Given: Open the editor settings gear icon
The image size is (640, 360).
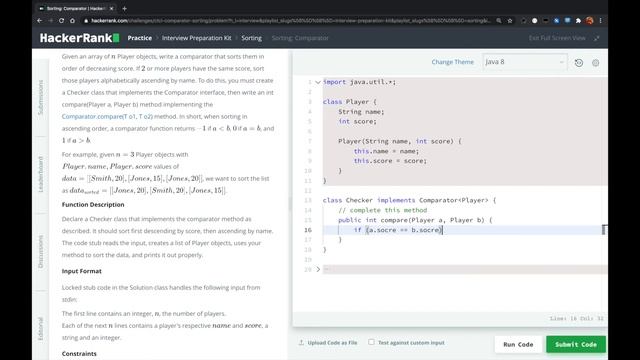Looking at the screenshot, I should coord(596,63).
